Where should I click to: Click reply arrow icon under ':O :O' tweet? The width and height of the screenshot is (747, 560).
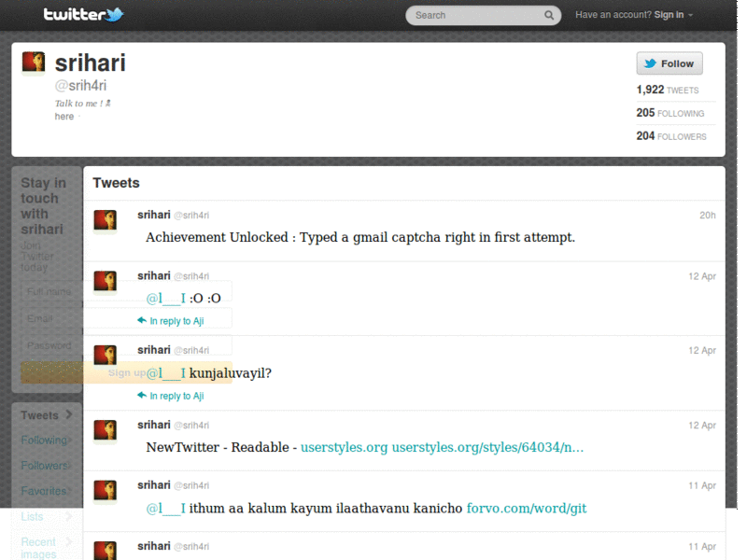pyautogui.click(x=142, y=320)
